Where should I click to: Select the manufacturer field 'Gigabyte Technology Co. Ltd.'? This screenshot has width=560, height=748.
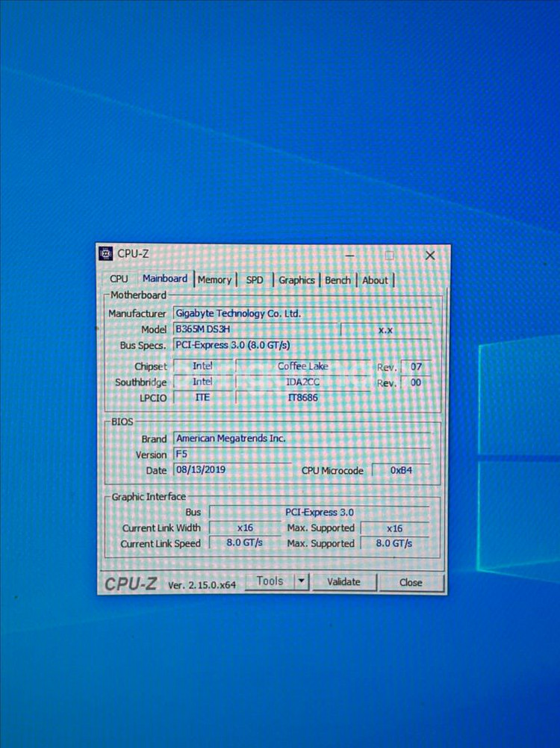pos(302,313)
